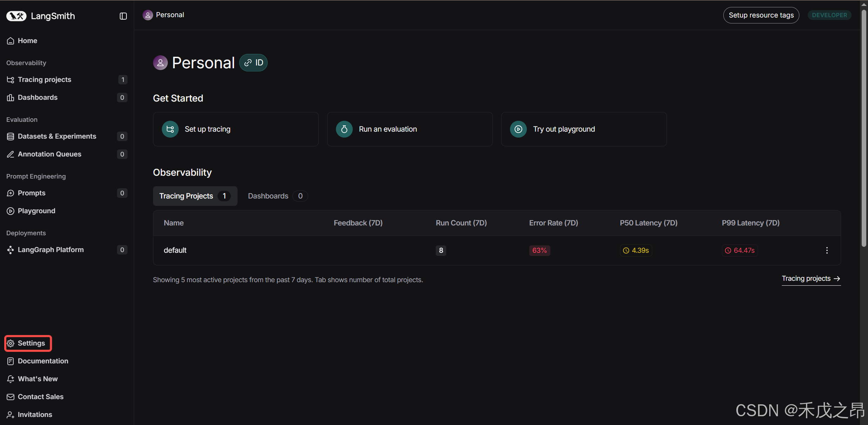Follow the Tracing projects arrow link

[x=811, y=279]
